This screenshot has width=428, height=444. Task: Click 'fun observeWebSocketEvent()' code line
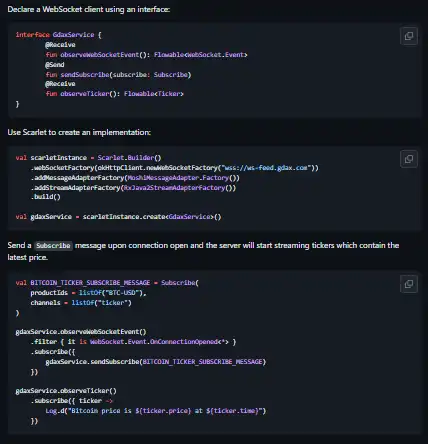146,55
